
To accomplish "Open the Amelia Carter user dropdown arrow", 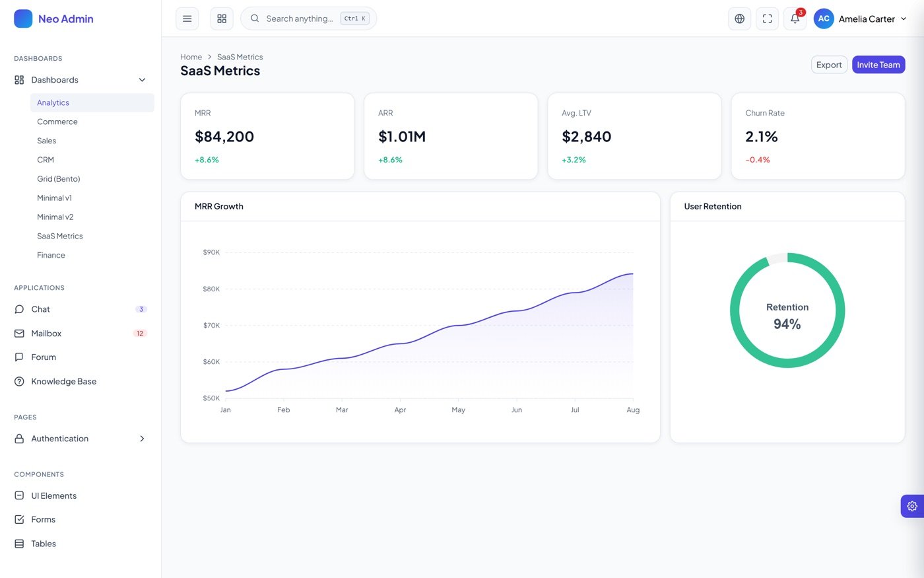I will click(904, 18).
